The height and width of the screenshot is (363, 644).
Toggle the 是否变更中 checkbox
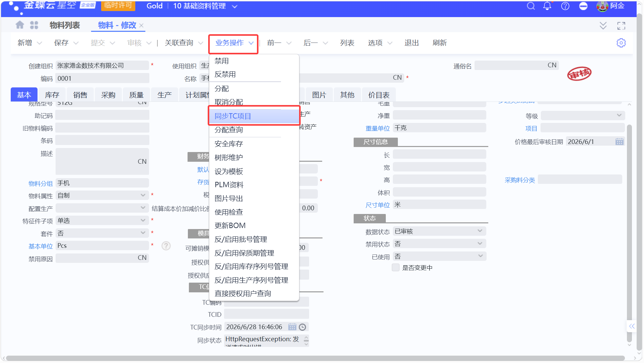point(396,267)
